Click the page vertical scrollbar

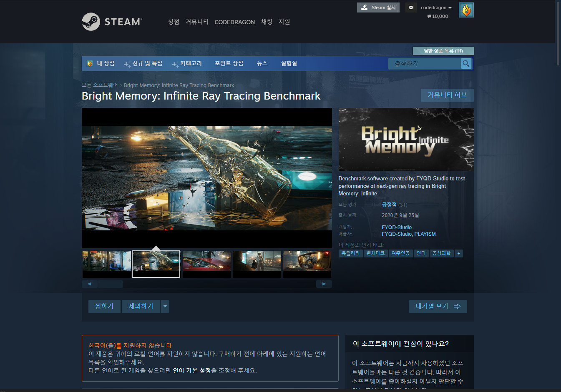[558, 33]
